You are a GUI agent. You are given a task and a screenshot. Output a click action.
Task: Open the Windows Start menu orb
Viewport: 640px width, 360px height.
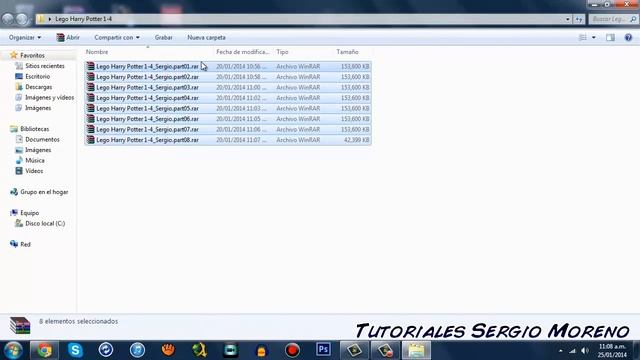coord(13,350)
